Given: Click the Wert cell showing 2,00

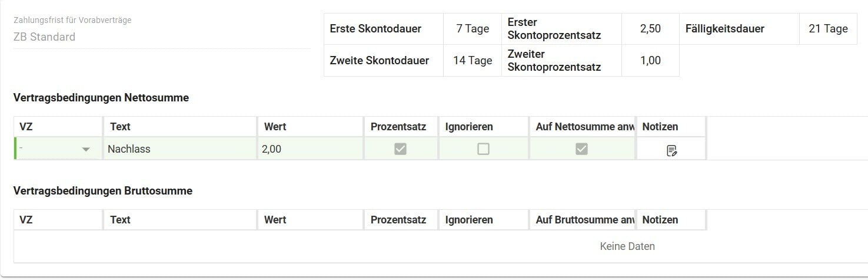Looking at the screenshot, I should tap(310, 149).
